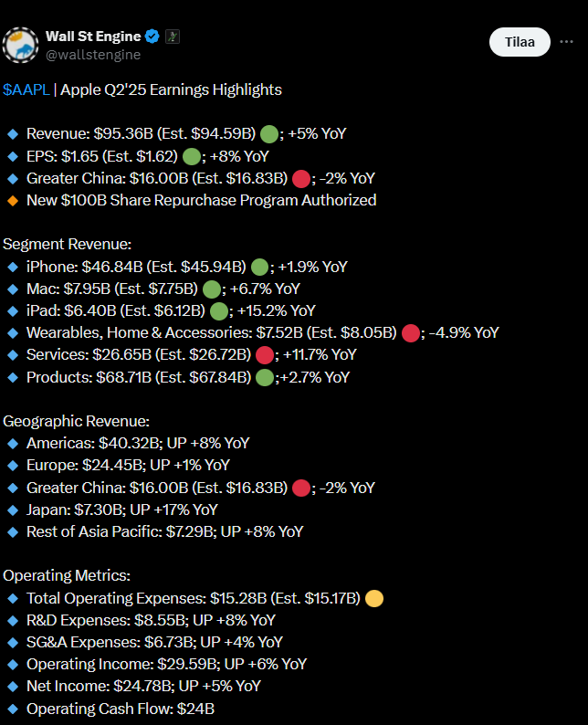Click the orange diamond beside Share Repurchase Program
The width and height of the screenshot is (588, 725).
click(12, 200)
